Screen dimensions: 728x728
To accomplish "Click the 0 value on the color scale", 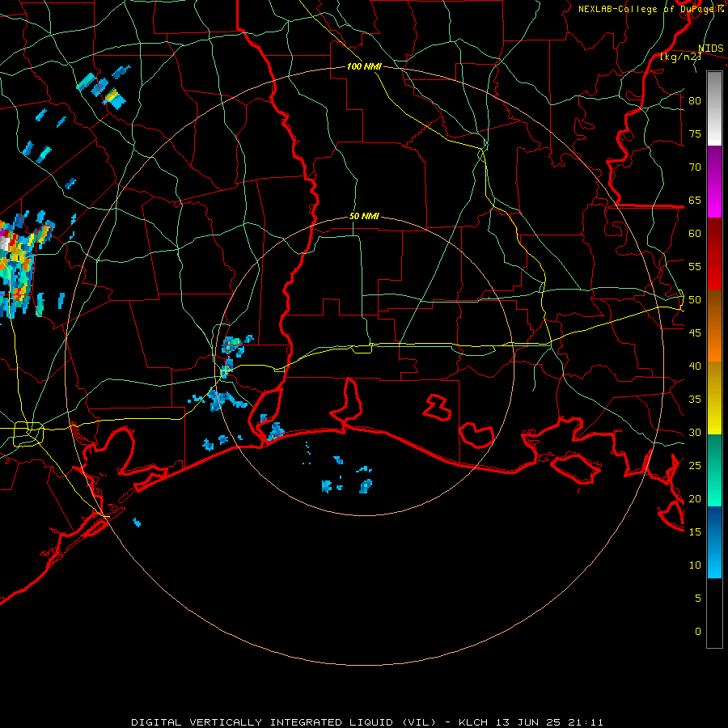I will click(698, 632).
